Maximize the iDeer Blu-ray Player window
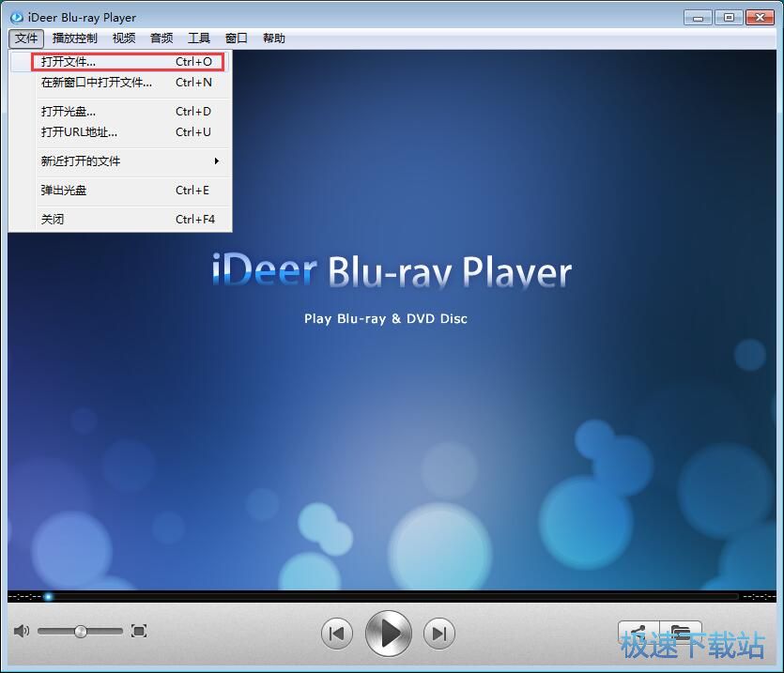This screenshot has width=784, height=673. click(x=729, y=18)
